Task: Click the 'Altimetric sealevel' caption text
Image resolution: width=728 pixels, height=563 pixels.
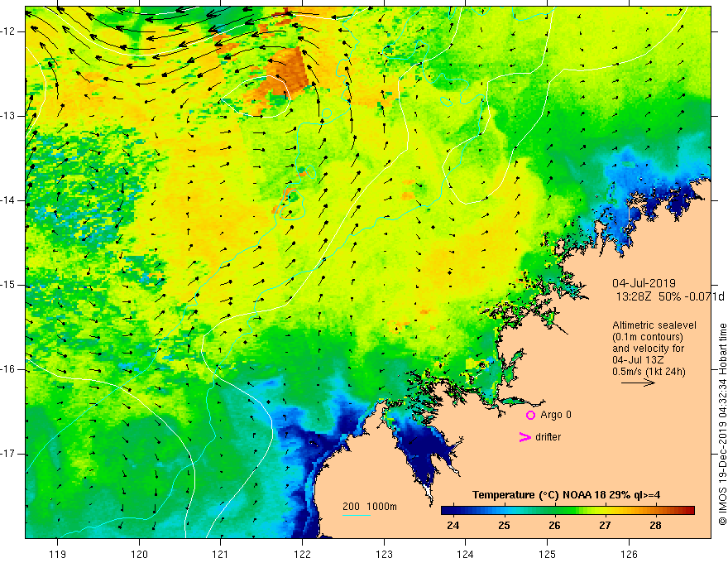Action: point(654,325)
